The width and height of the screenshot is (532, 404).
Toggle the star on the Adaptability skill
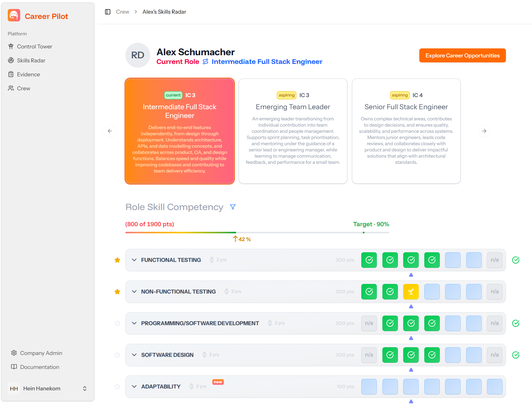pyautogui.click(x=117, y=387)
